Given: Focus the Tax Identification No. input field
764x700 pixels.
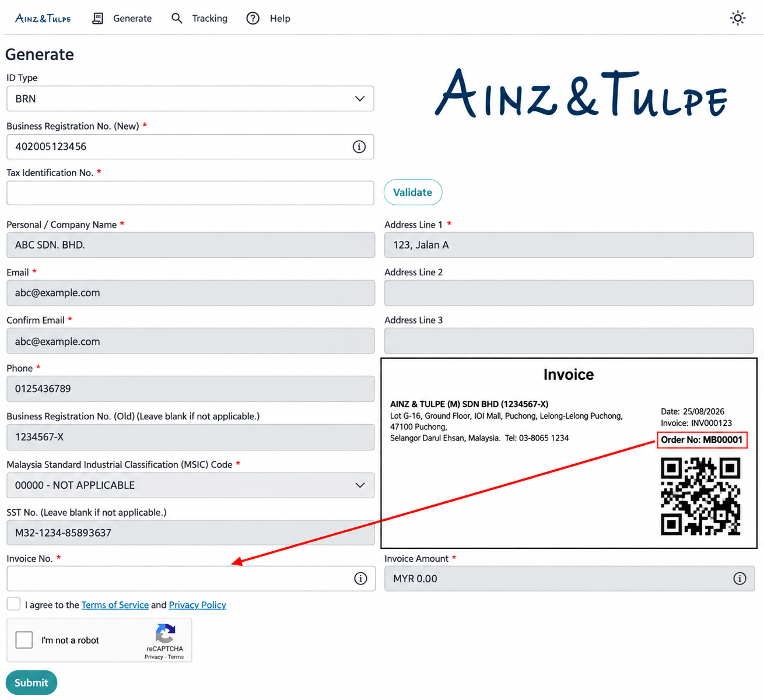Looking at the screenshot, I should pyautogui.click(x=190, y=193).
